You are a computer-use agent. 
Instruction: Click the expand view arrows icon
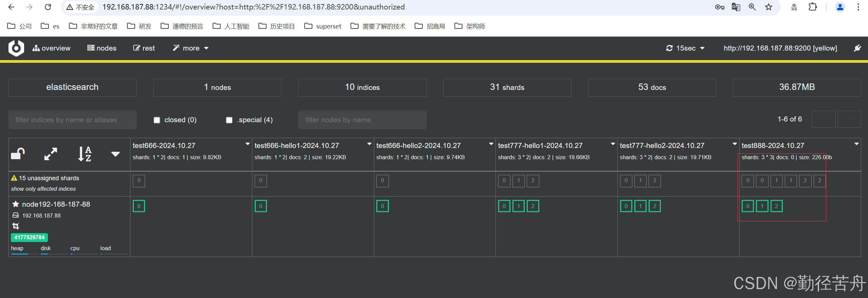tap(51, 154)
